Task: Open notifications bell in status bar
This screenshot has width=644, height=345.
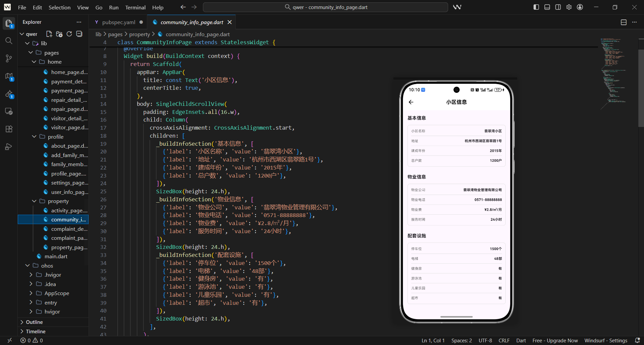Action: (637, 340)
